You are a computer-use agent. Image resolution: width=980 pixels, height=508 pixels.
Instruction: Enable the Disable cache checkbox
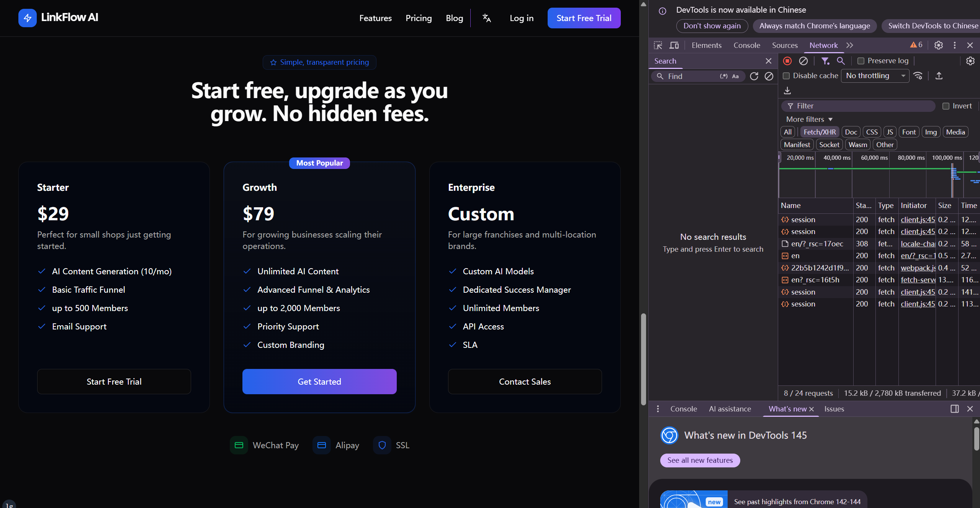(786, 76)
